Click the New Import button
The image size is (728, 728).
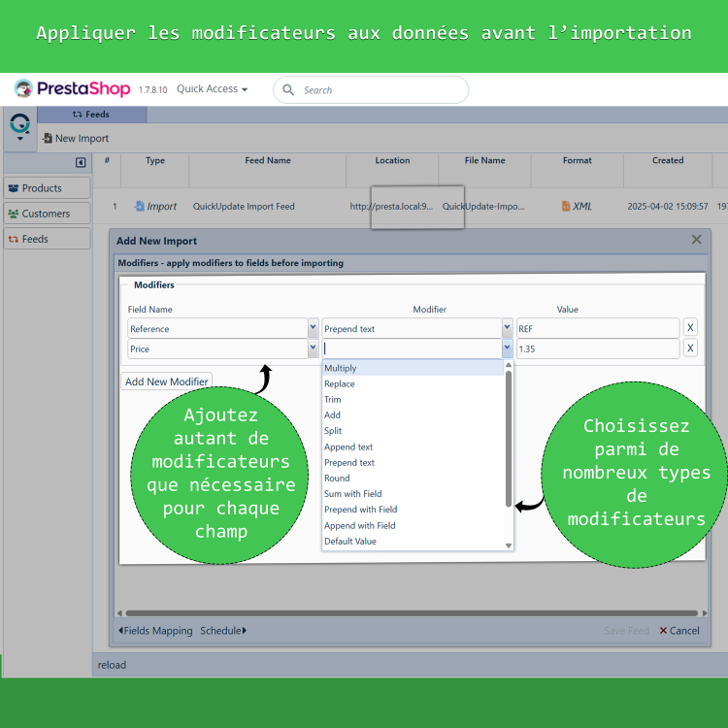click(x=76, y=139)
